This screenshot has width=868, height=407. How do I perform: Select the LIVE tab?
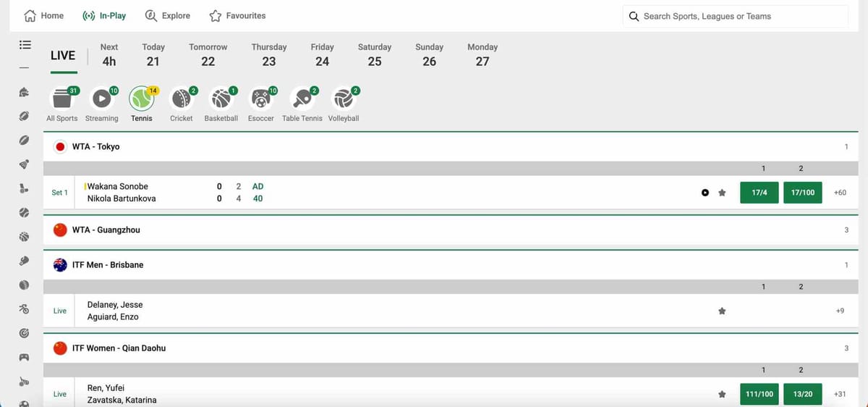63,56
